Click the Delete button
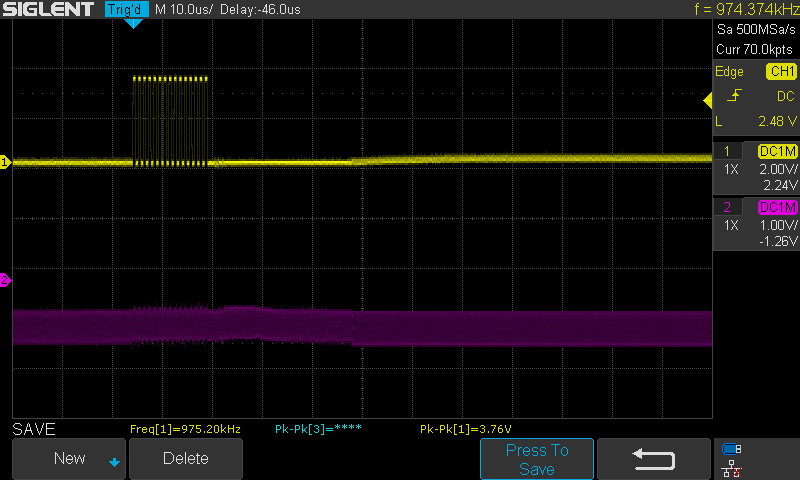This screenshot has width=800, height=480. click(186, 458)
